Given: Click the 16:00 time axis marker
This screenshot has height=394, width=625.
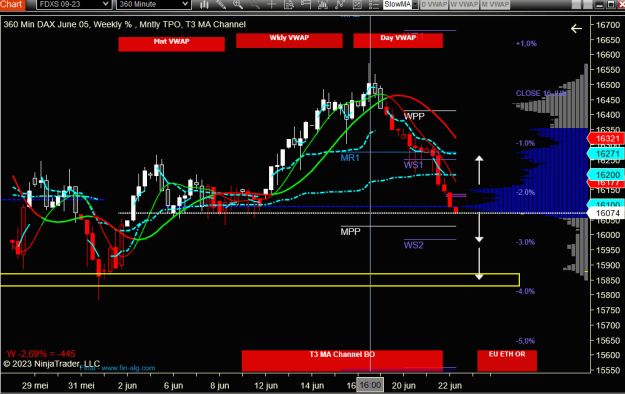Looking at the screenshot, I should [x=370, y=385].
